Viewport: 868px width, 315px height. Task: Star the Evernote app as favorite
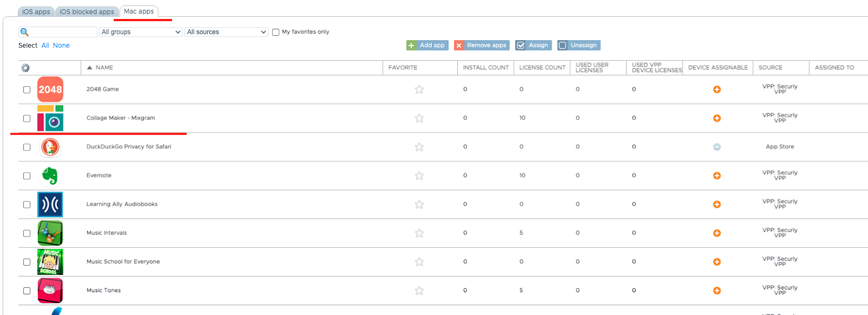pos(419,176)
